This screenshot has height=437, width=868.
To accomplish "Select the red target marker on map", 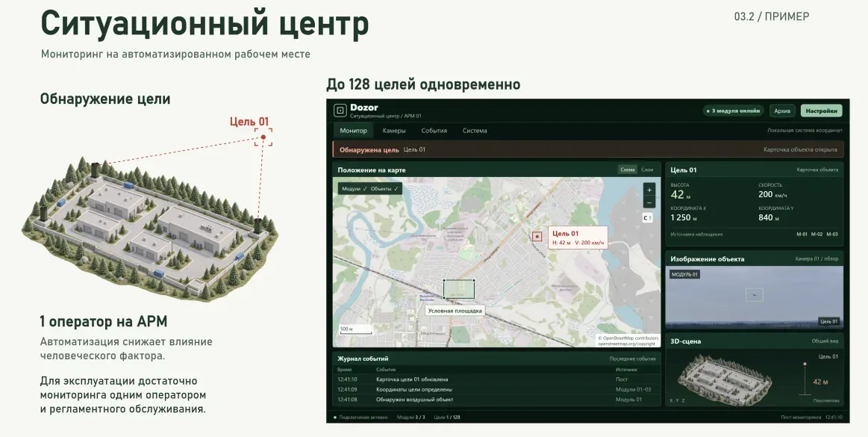I will [x=537, y=237].
